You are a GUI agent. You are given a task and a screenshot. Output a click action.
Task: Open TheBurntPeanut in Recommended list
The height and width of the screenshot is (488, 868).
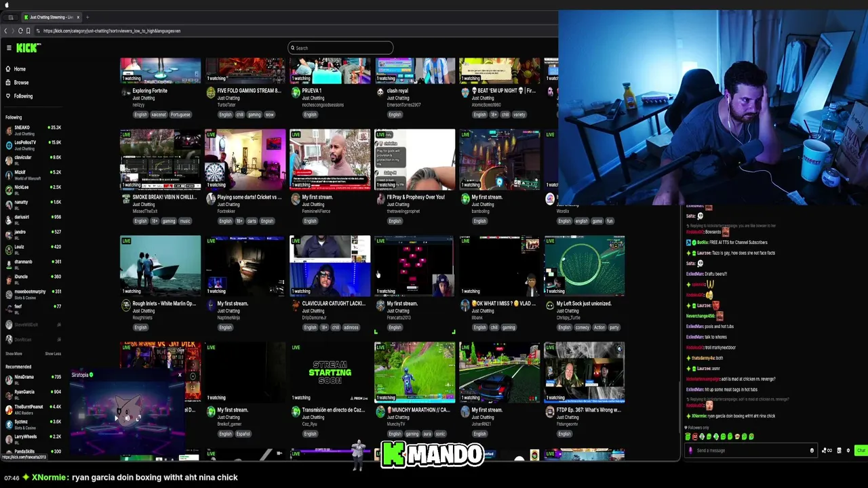tap(33, 409)
